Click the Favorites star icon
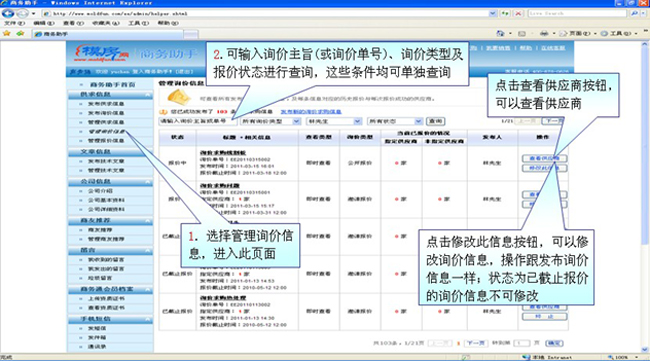Screen dimensions: 650x361 [7, 34]
